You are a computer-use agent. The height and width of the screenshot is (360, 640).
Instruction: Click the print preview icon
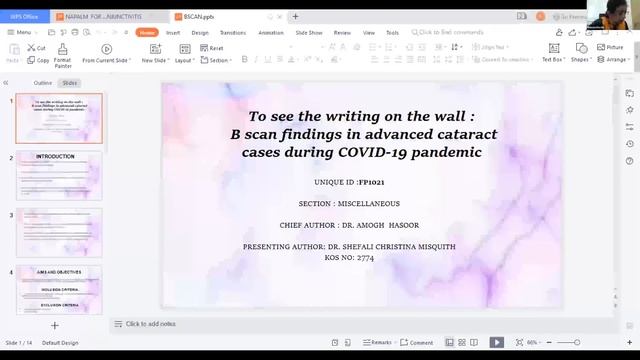tap(87, 32)
